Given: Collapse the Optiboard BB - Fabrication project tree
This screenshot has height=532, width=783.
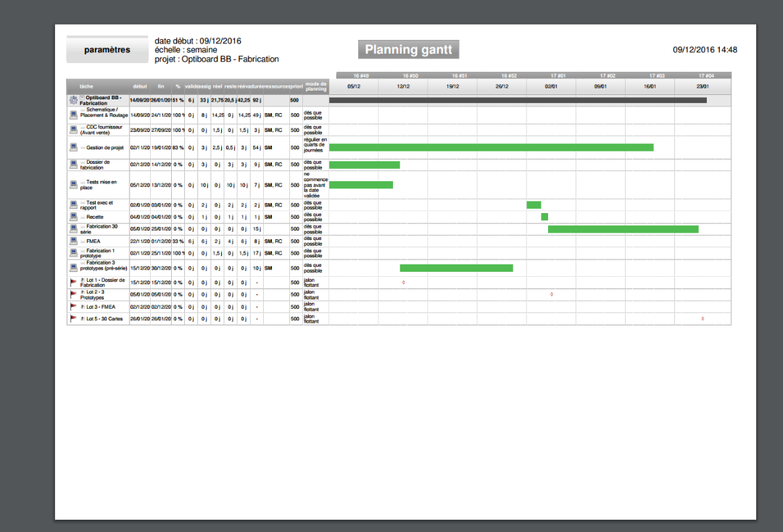Looking at the screenshot, I should pyautogui.click(x=82, y=97).
